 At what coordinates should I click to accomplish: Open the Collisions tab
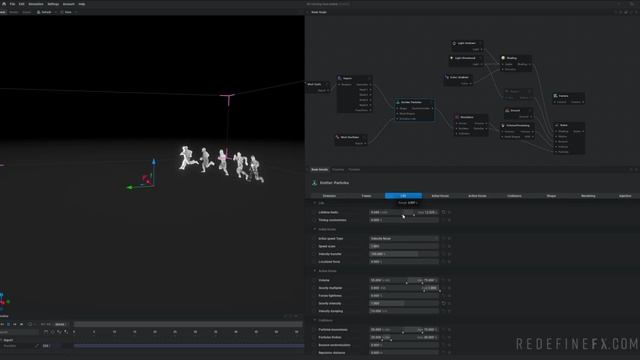point(514,196)
